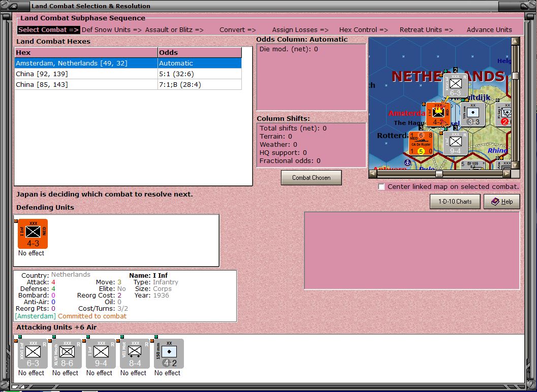Confirm with Combat Chosen button
This screenshot has width=537, height=392.
311,178
